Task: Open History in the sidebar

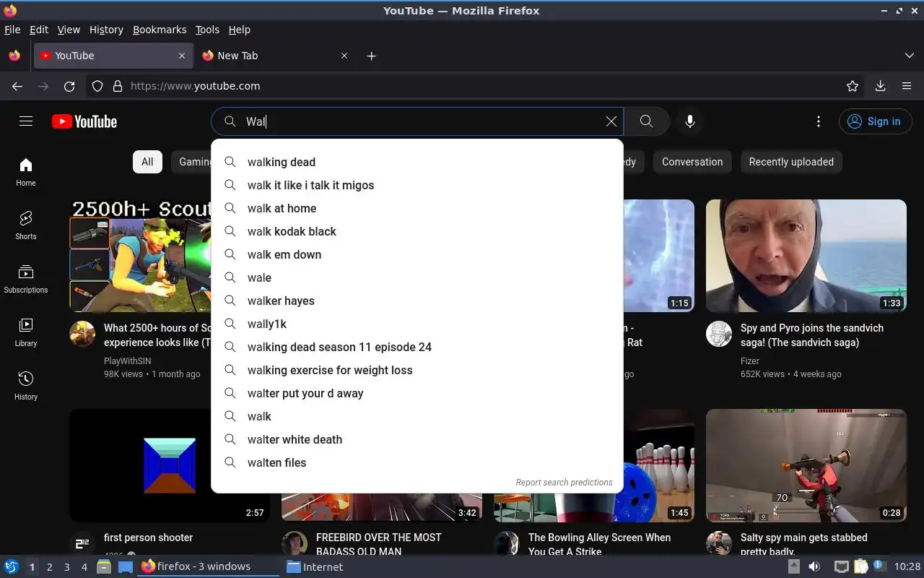Action: coord(26,386)
